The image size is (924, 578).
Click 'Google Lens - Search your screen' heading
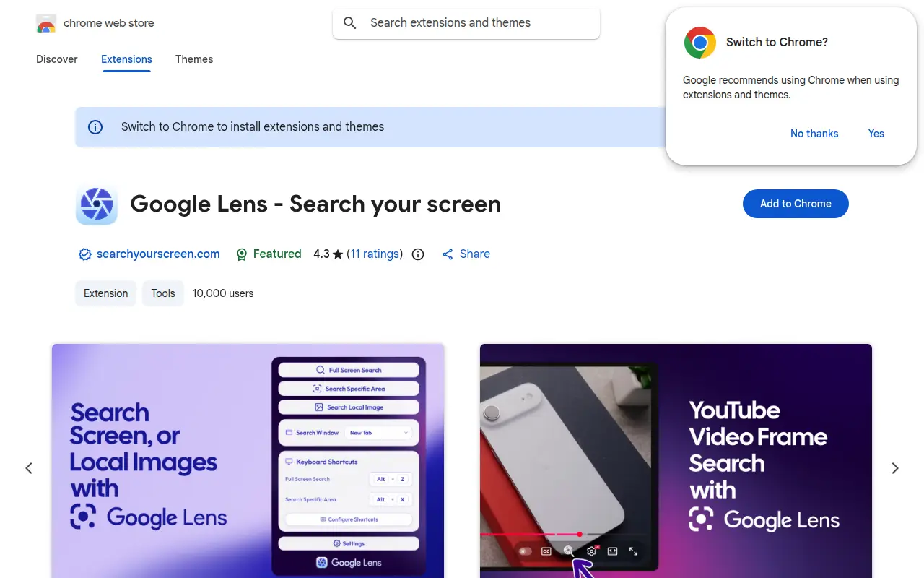pyautogui.click(x=315, y=204)
